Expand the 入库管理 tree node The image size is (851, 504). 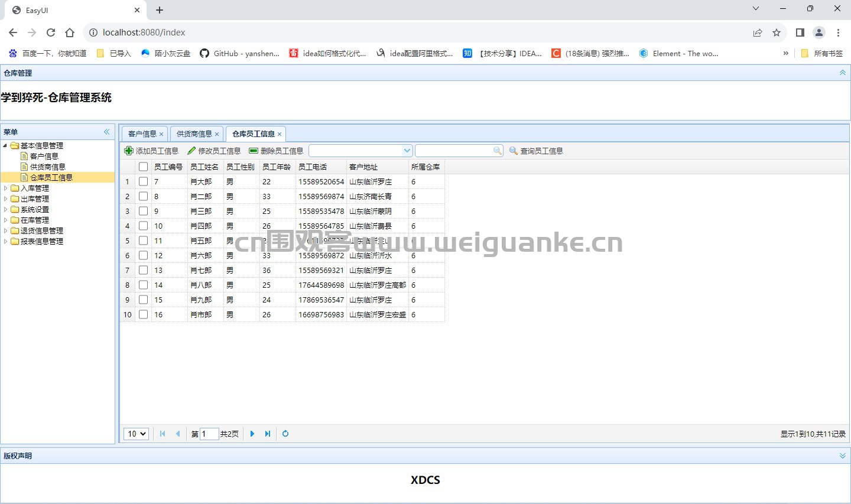(5, 188)
